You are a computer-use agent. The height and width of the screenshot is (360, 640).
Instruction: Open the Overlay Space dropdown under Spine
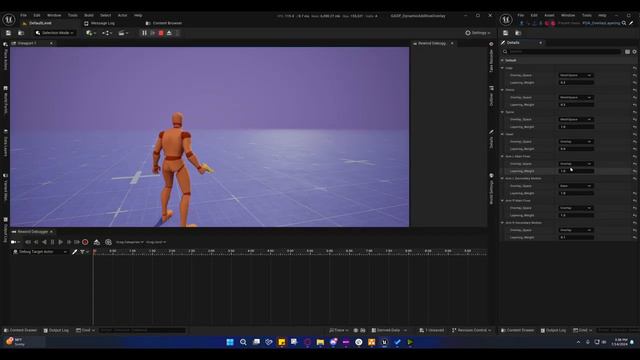tap(576, 120)
